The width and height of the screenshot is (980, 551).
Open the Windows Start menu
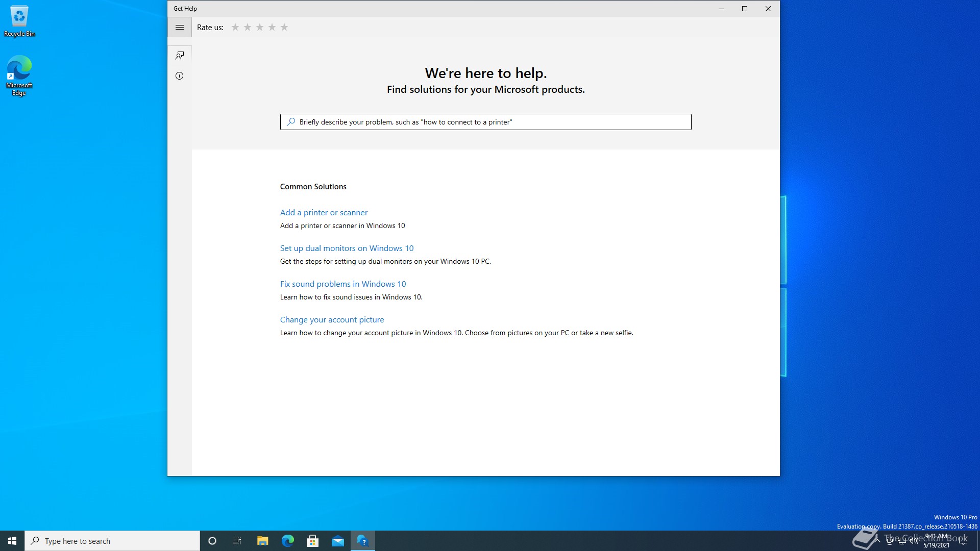(x=12, y=541)
